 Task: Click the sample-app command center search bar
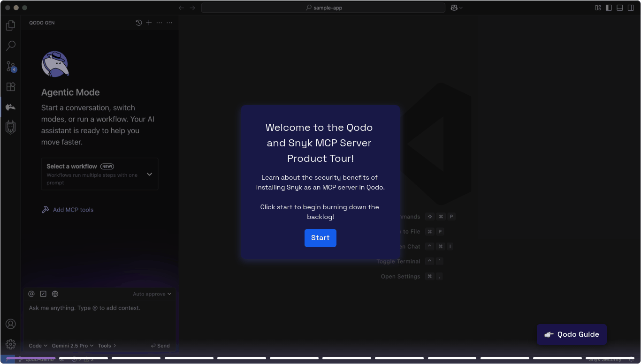point(323,8)
